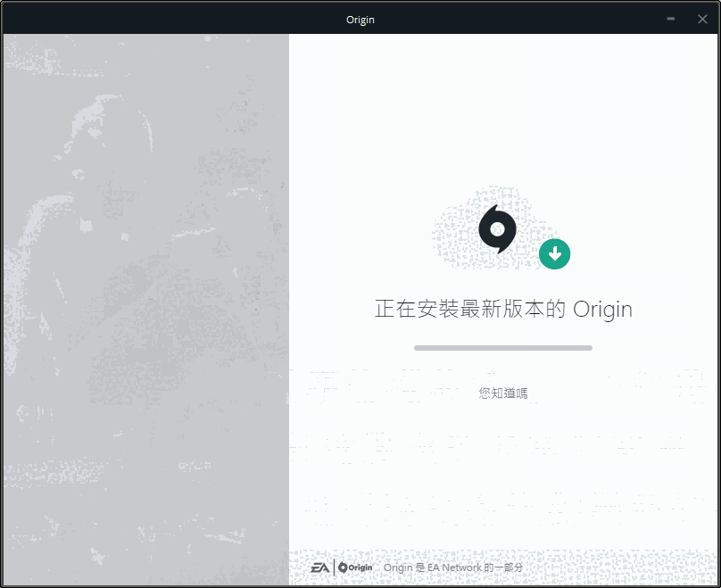Click the "正在安裝最新版本的 Origin" heading
Screen dimensions: 721x588
click(502, 309)
